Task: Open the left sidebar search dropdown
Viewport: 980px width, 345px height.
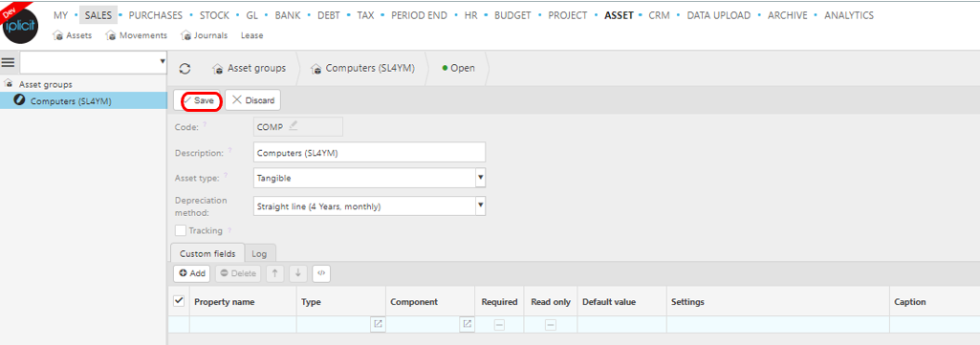Action: [x=163, y=62]
